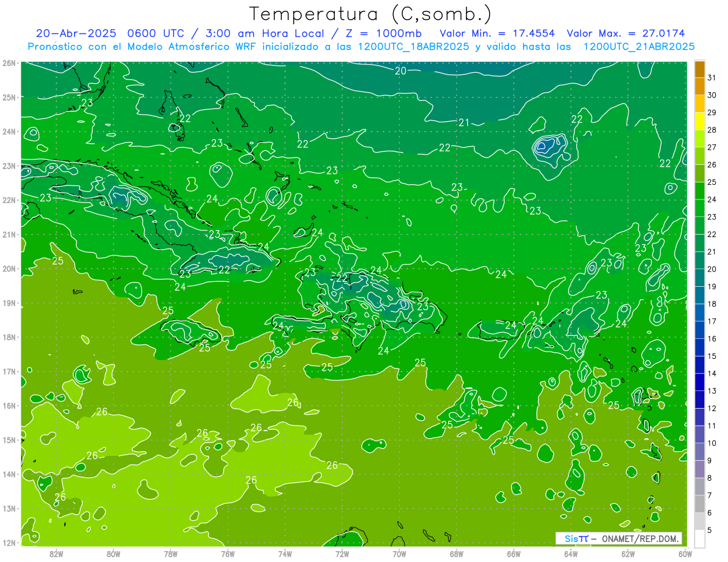This screenshot has height=562, width=728.
Task: Click the contour label 20 on the map
Action: pos(400,71)
